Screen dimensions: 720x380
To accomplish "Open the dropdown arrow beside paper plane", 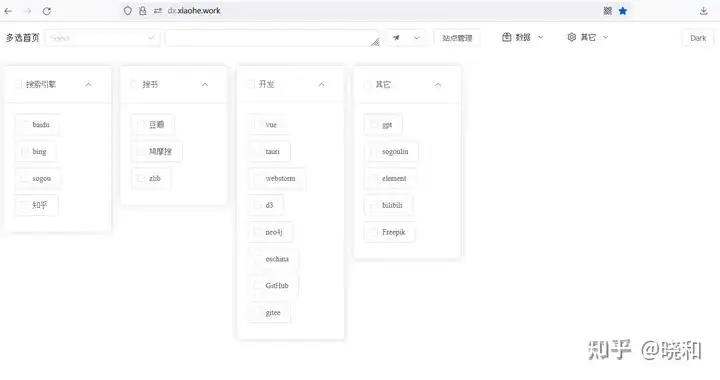I will [x=416, y=38].
